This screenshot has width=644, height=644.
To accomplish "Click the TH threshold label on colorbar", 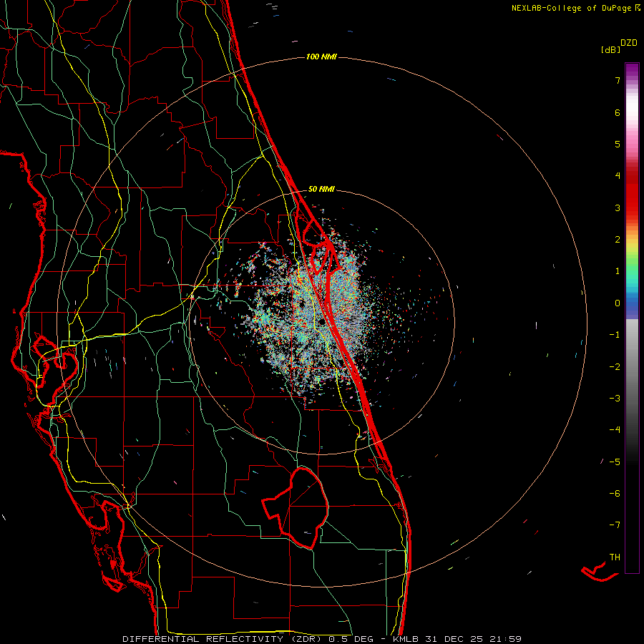I will 615,557.
